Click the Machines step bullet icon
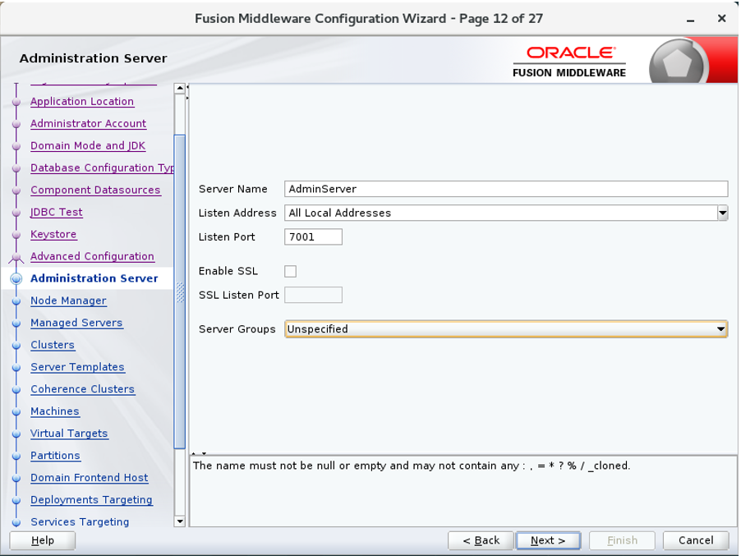This screenshot has height=560, width=741. pyautogui.click(x=16, y=412)
